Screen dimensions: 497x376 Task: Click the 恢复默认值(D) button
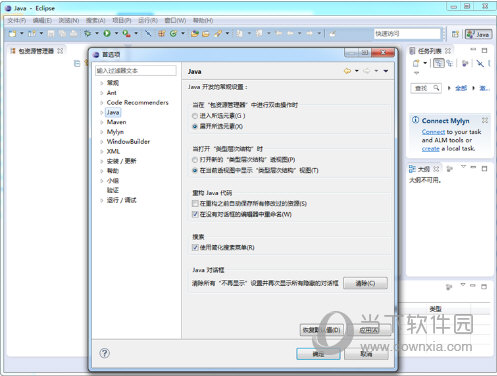click(321, 330)
